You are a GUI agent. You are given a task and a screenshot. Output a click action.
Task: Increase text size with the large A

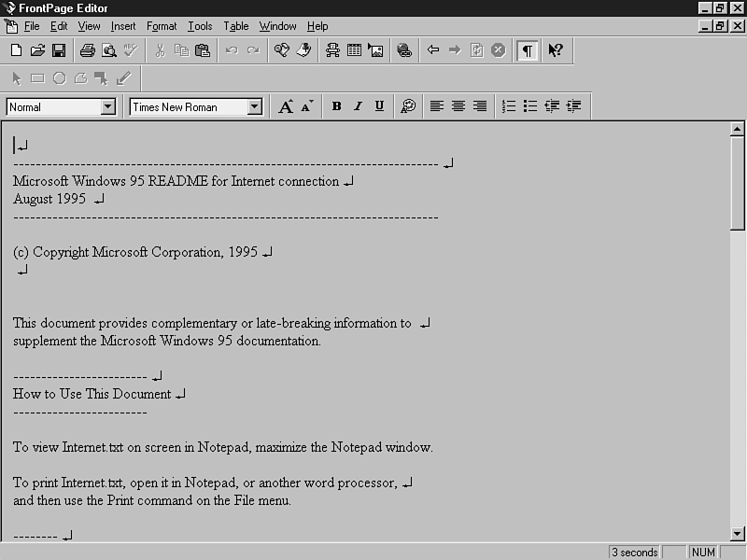click(286, 106)
